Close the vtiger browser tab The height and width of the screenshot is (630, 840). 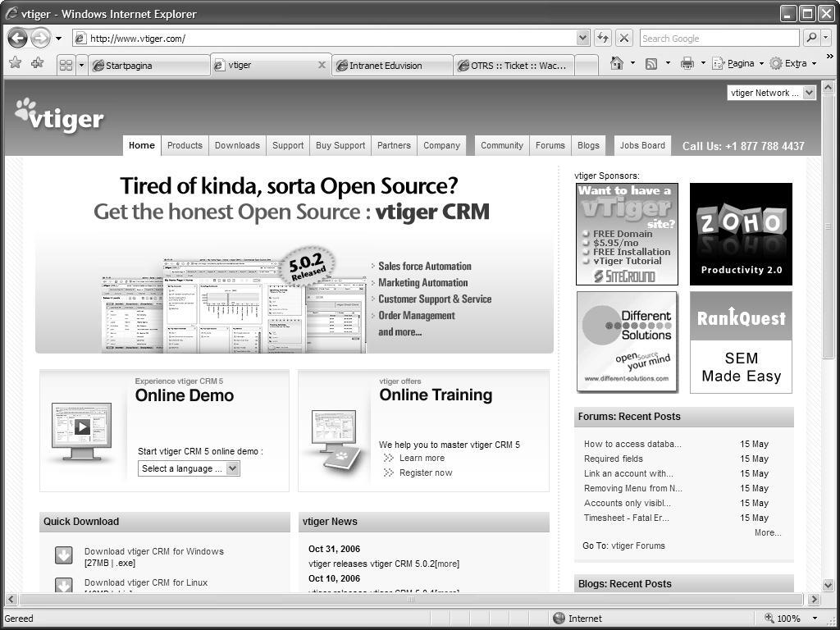click(322, 65)
